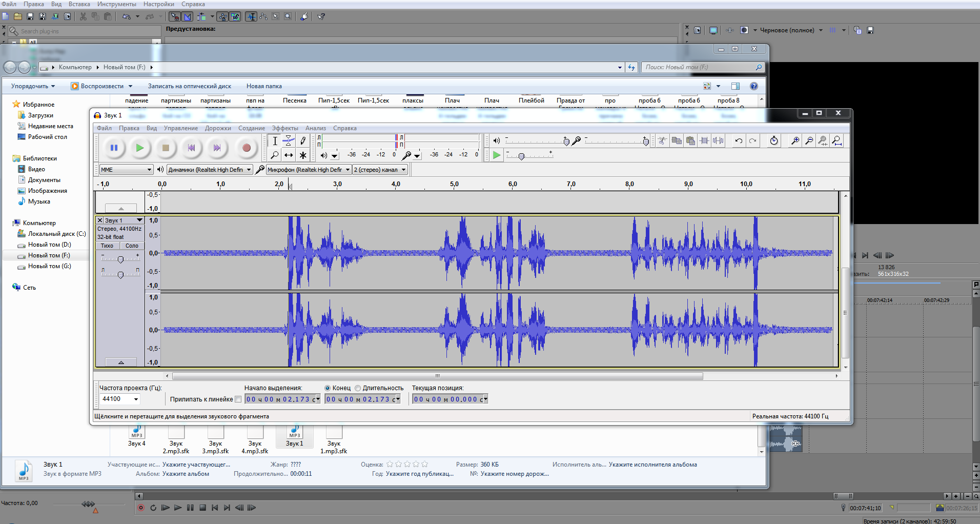Click the Trim audio icon
The image size is (980, 524).
[x=705, y=140]
